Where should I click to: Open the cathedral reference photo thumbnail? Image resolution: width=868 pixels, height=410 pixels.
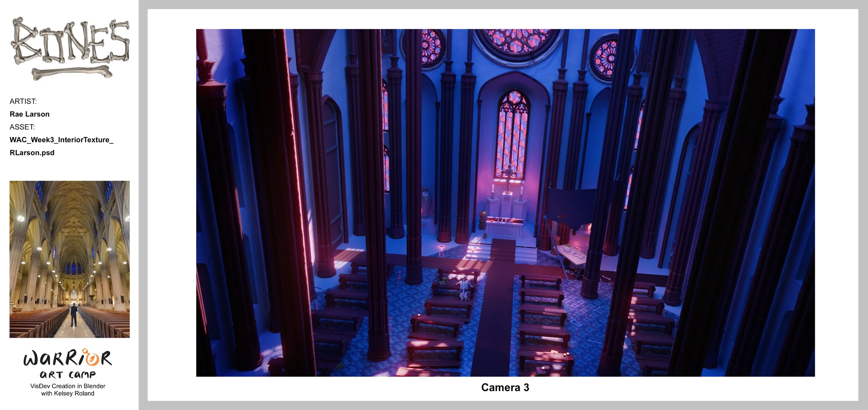click(69, 259)
